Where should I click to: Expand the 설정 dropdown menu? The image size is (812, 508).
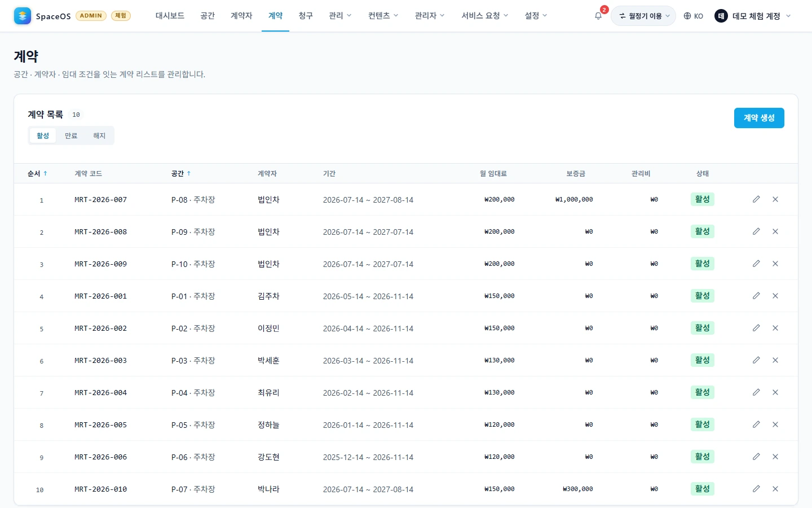pos(536,16)
